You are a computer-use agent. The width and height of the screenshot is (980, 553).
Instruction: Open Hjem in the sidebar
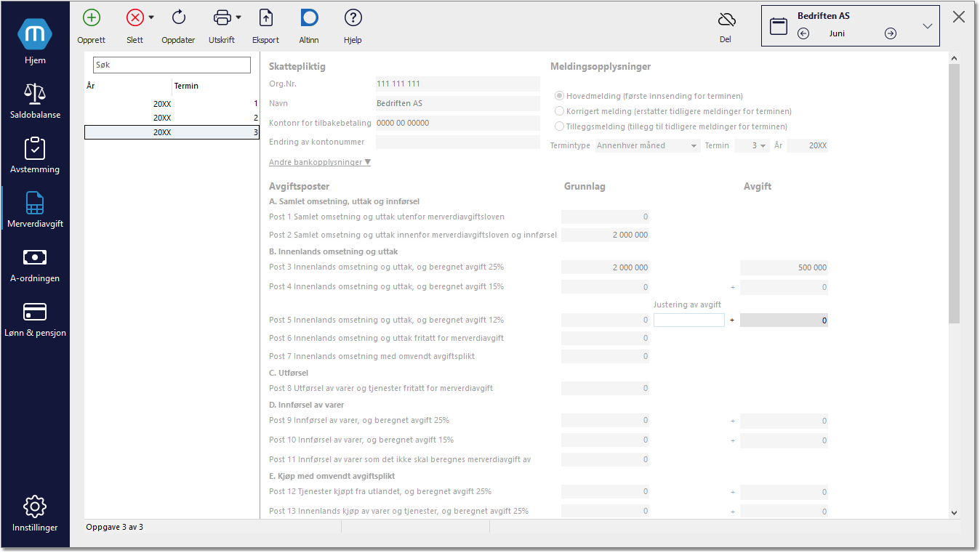pos(35,41)
